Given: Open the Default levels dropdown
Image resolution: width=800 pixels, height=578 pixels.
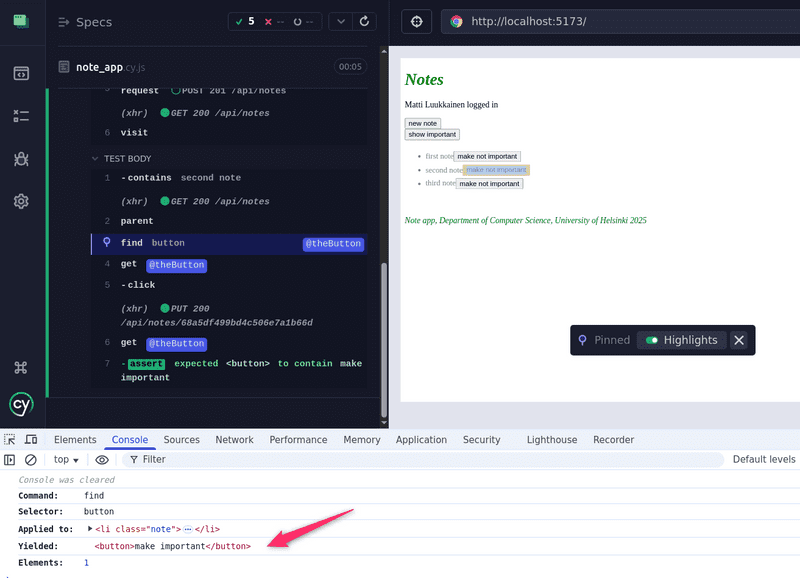Looking at the screenshot, I should pos(764,459).
